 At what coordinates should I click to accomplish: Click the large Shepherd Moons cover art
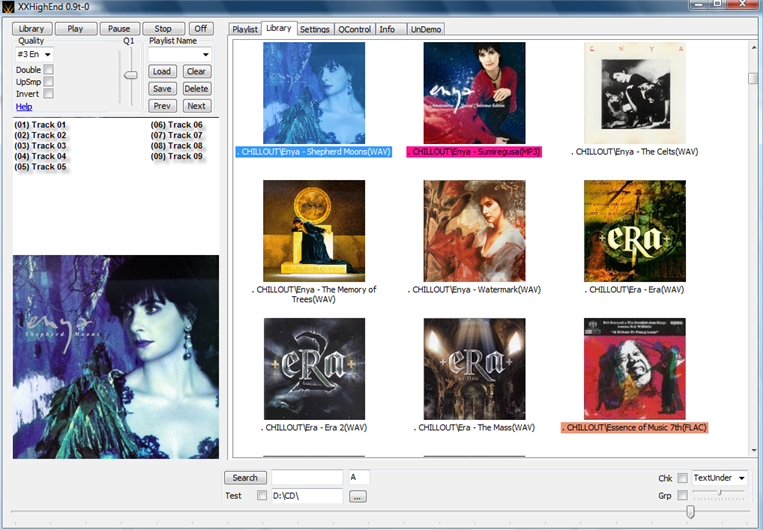coord(116,357)
